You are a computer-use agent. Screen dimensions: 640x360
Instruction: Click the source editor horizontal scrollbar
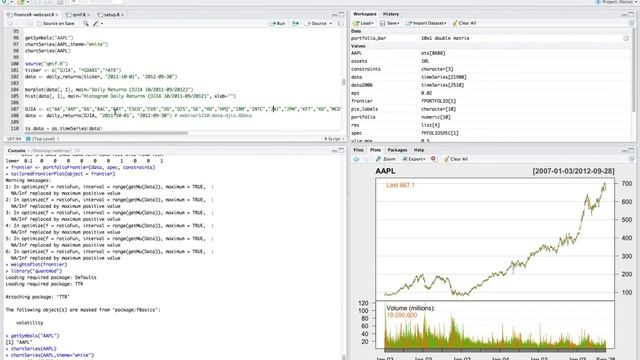pyautogui.click(x=106, y=133)
